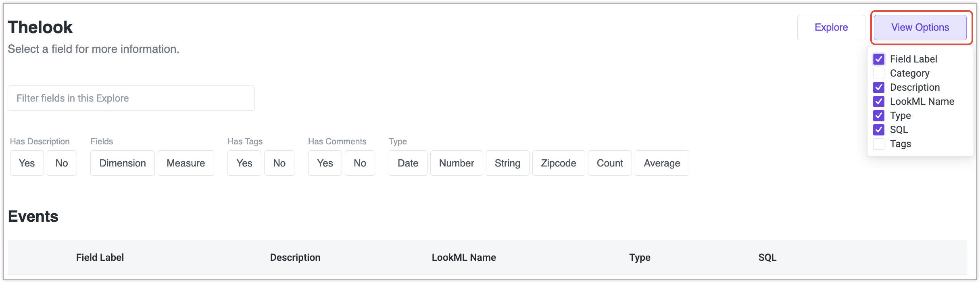
Task: Filter fields by Dimension
Action: click(x=123, y=163)
